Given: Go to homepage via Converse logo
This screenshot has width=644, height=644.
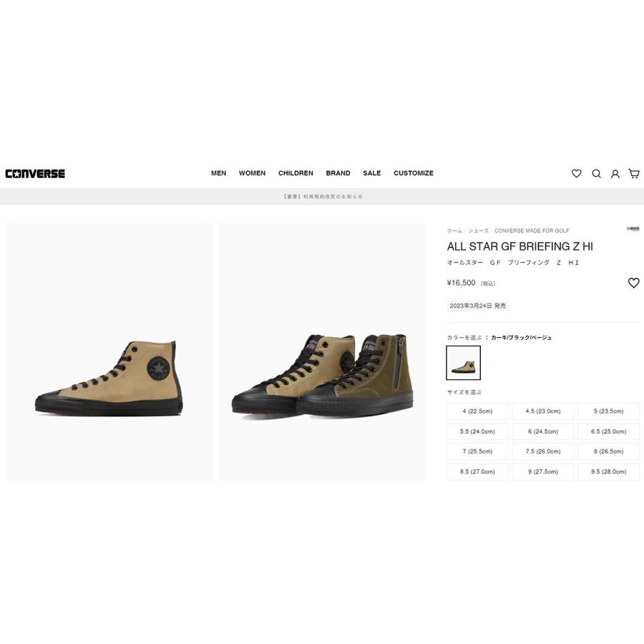Looking at the screenshot, I should (x=35, y=174).
